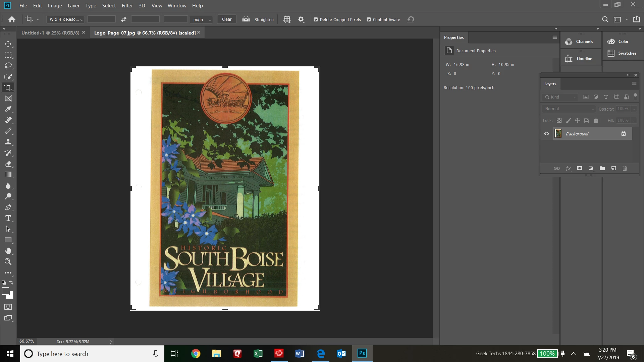Uncheck Delete Cropped Pixels
Image resolution: width=644 pixels, height=362 pixels.
click(x=316, y=19)
